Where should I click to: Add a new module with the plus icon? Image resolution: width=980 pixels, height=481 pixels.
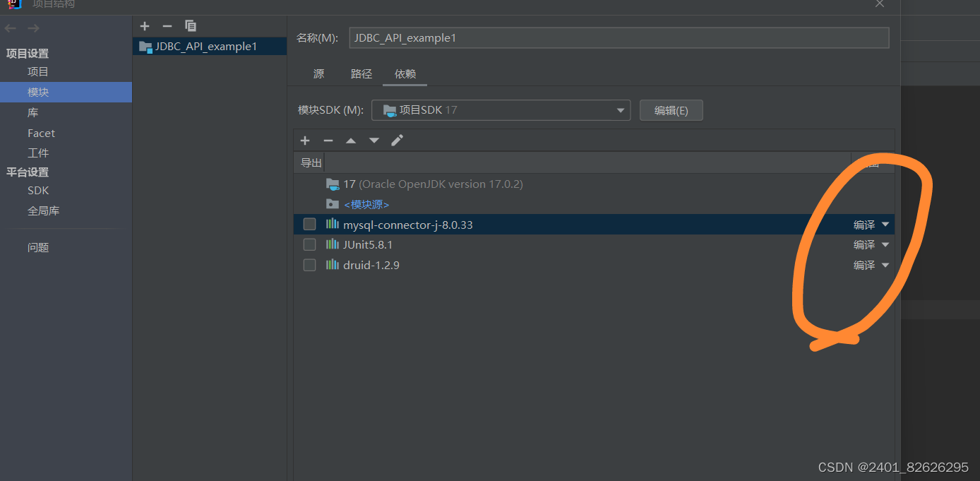pyautogui.click(x=144, y=26)
